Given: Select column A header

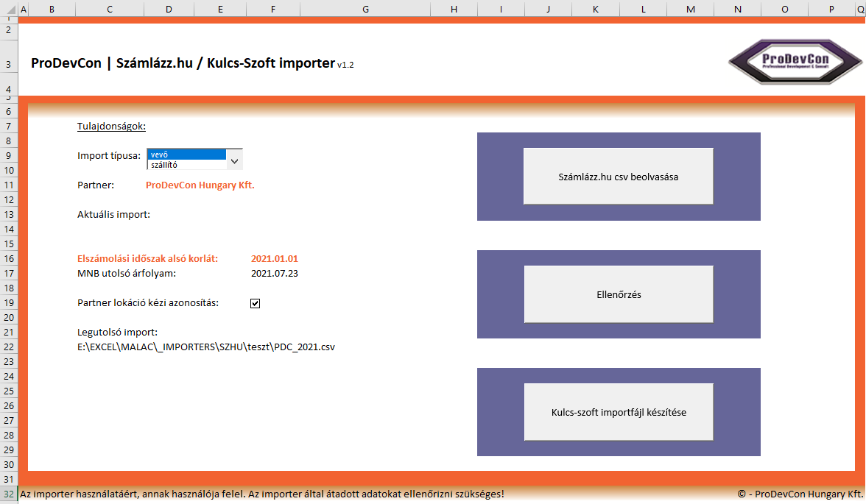Looking at the screenshot, I should pos(24,10).
